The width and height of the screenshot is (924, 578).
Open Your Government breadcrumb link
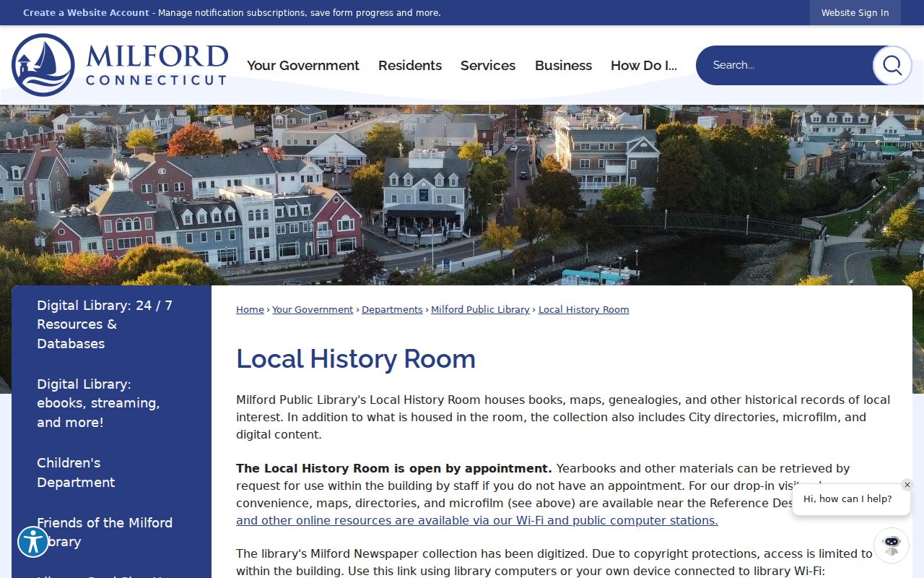click(x=313, y=309)
